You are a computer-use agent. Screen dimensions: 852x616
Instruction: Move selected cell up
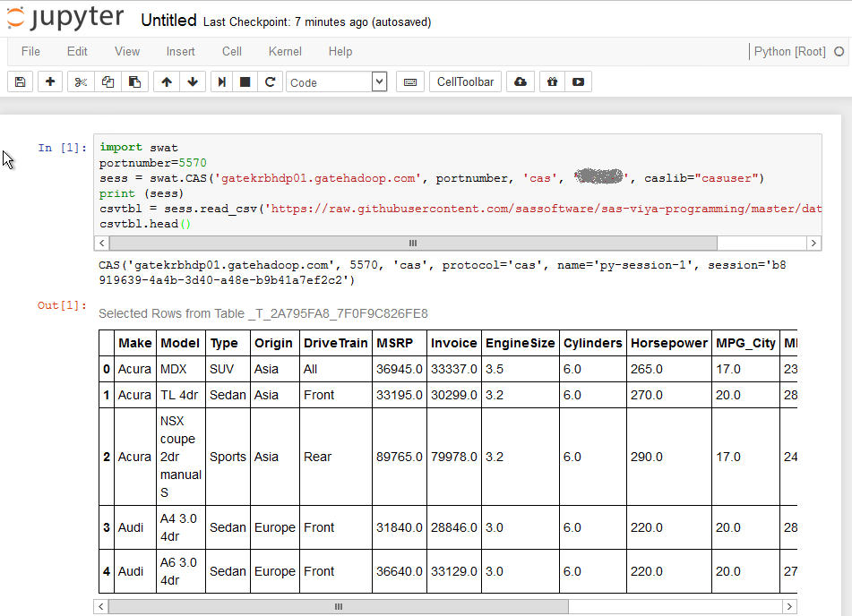click(167, 82)
